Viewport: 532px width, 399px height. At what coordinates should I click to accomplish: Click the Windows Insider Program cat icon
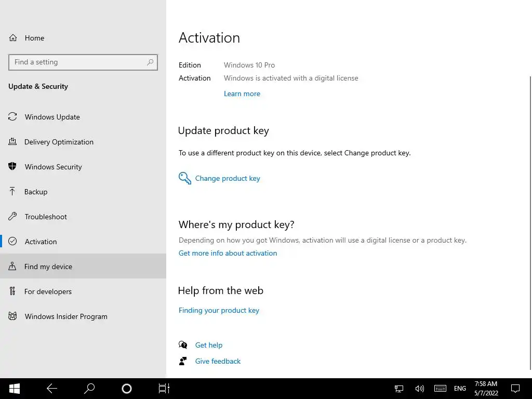click(x=12, y=316)
